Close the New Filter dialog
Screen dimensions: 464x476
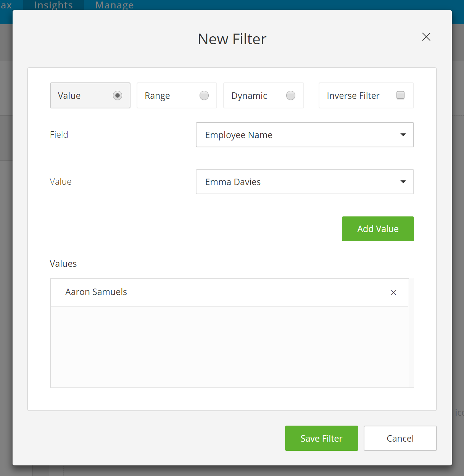click(426, 37)
